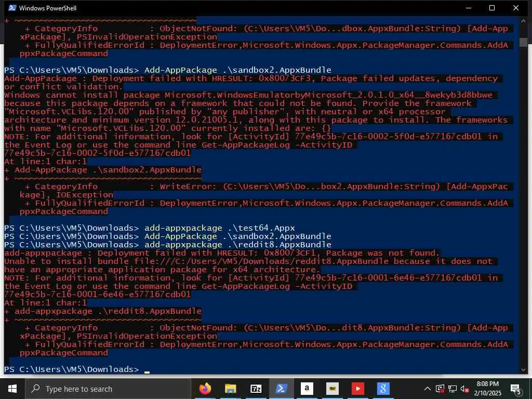Show hidden system tray icons

pyautogui.click(x=428, y=389)
